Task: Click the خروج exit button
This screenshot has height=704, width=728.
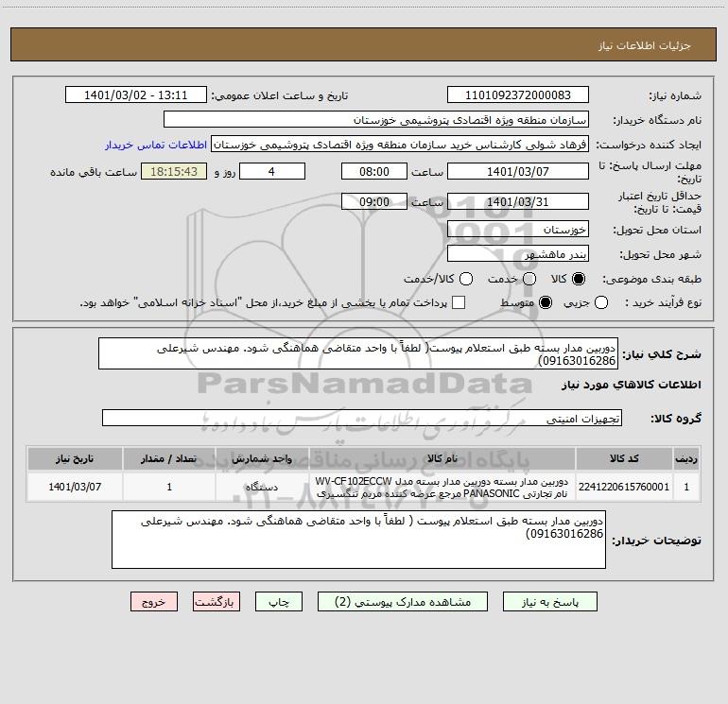Action: pyautogui.click(x=154, y=602)
